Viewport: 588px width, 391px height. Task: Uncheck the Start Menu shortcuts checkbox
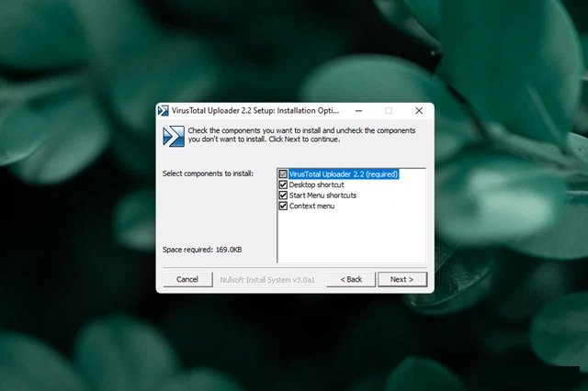[x=283, y=195]
